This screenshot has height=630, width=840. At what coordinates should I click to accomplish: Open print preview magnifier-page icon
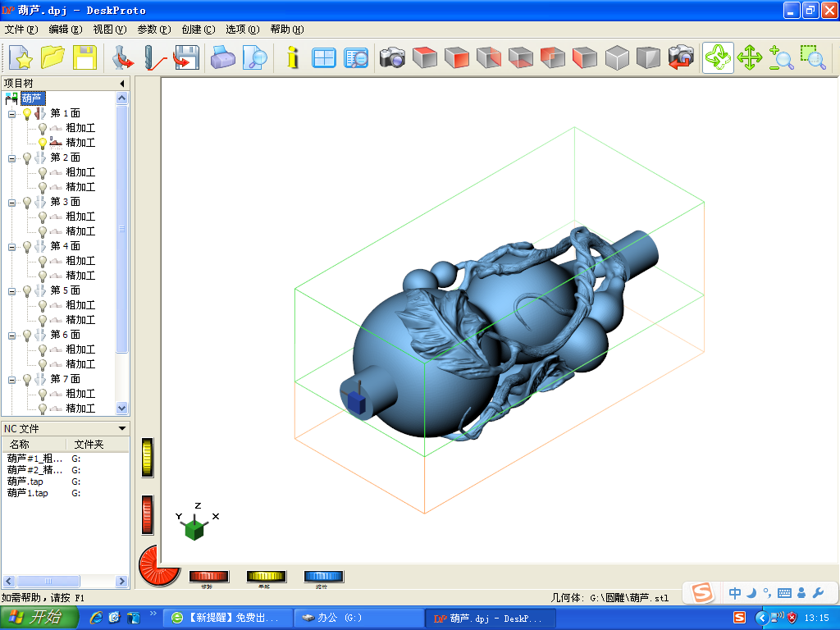point(254,57)
